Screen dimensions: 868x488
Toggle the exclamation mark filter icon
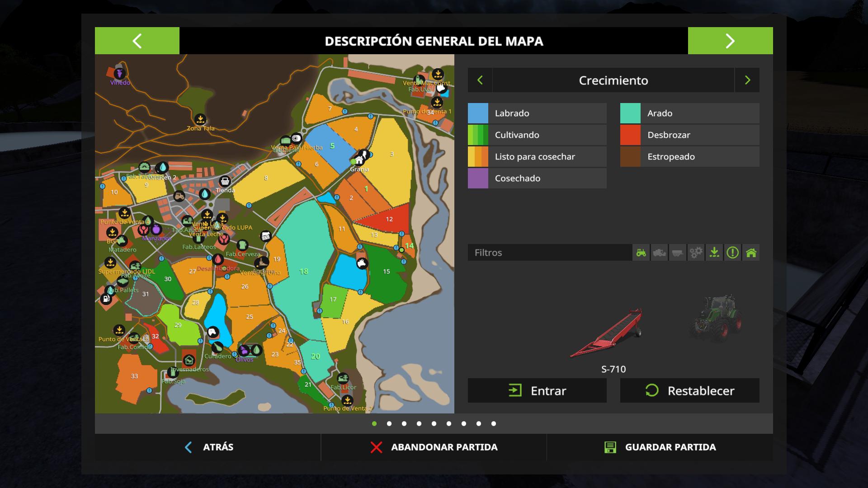tap(732, 253)
